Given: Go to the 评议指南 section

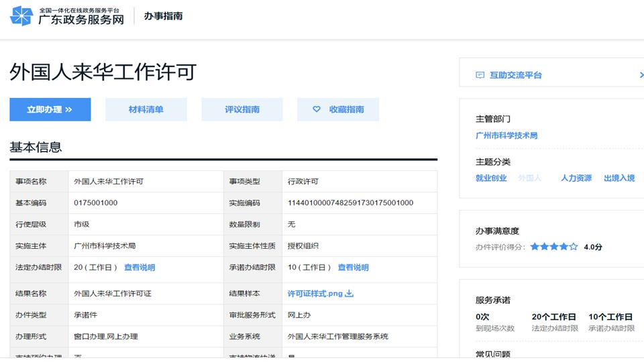Looking at the screenshot, I should click(x=242, y=109).
